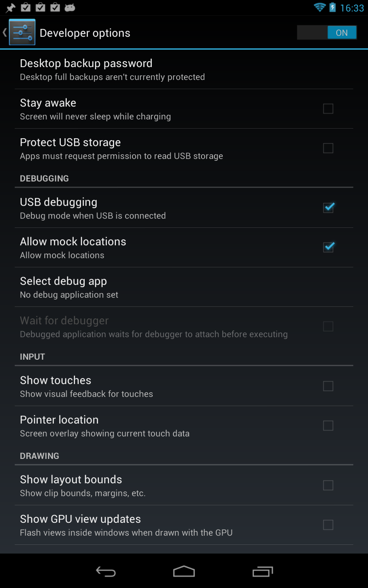Disable the Allow mock locations checkbox
Image resolution: width=368 pixels, height=588 pixels.
click(x=328, y=247)
